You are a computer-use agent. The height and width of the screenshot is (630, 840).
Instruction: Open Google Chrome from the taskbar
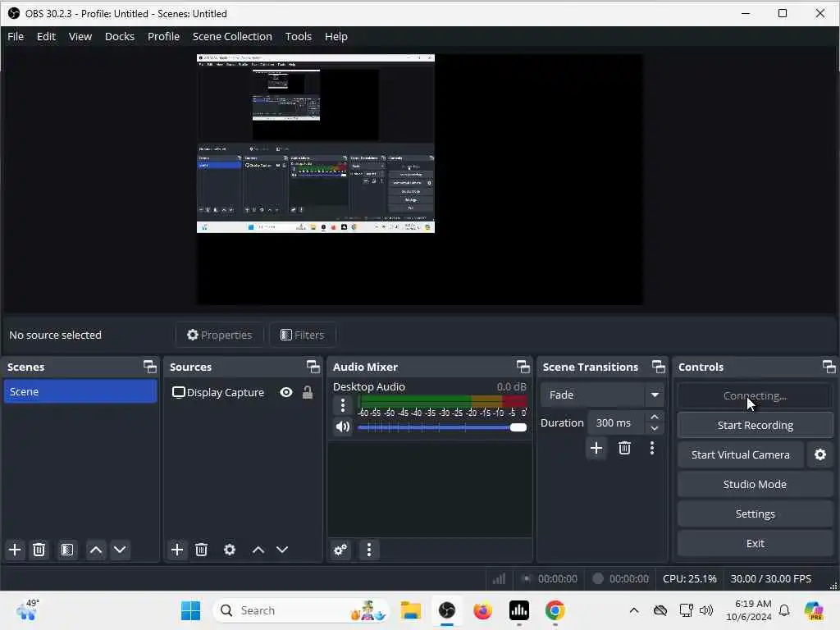pyautogui.click(x=555, y=610)
